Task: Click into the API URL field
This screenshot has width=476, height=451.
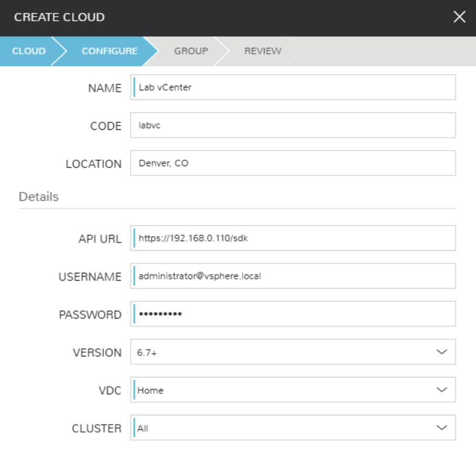Action: (293, 239)
